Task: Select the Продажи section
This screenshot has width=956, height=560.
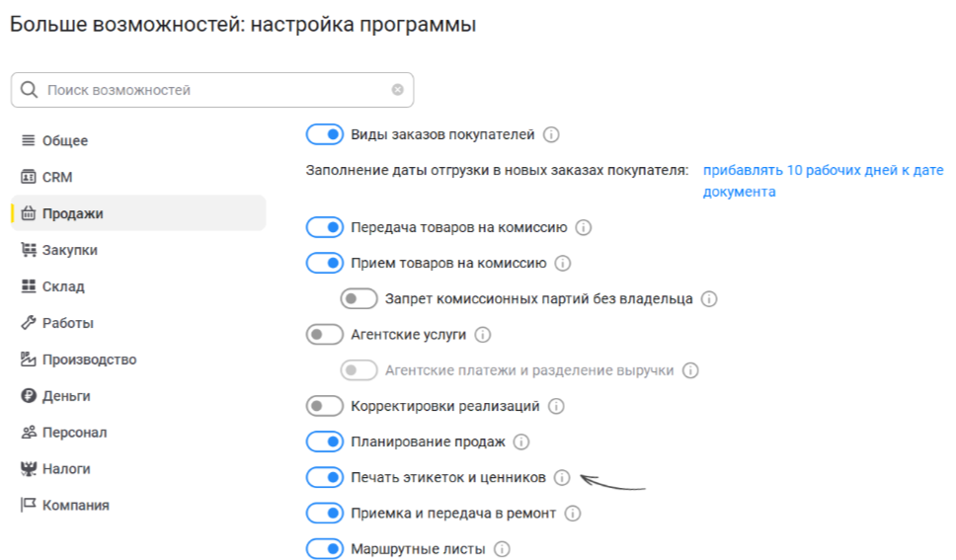Action: pyautogui.click(x=138, y=213)
